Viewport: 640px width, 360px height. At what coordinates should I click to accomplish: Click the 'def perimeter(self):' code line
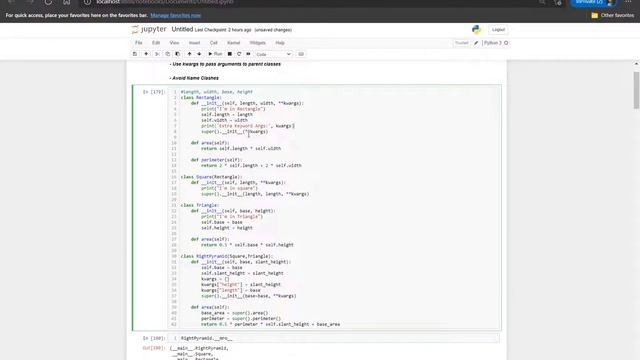click(216, 160)
